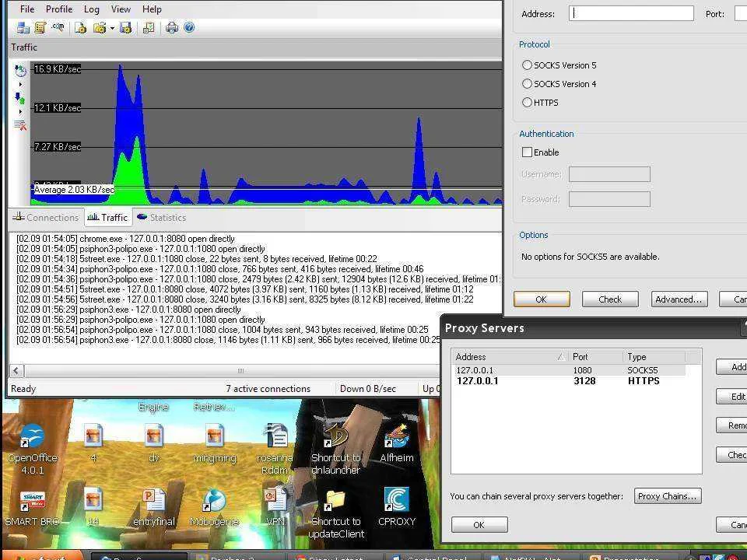Image resolution: width=747 pixels, height=560 pixels.
Task: Click the log scrollbar left arrow
Action: (x=16, y=370)
